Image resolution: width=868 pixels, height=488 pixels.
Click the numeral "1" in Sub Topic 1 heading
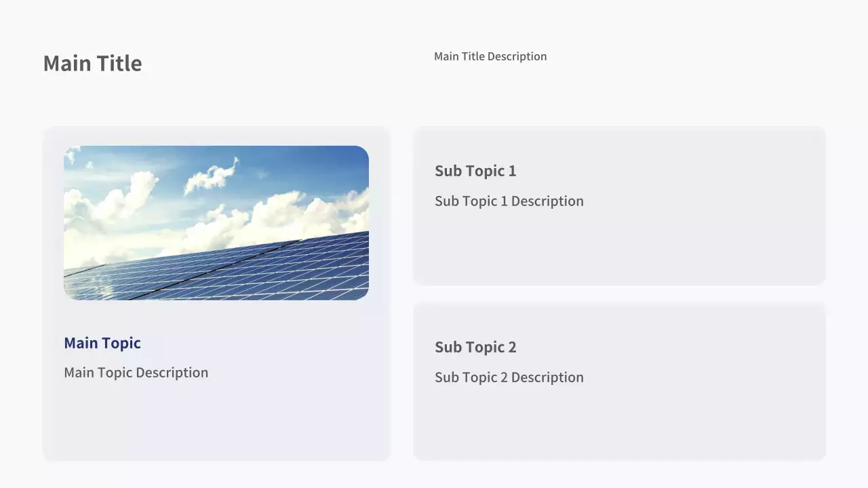tap(512, 171)
